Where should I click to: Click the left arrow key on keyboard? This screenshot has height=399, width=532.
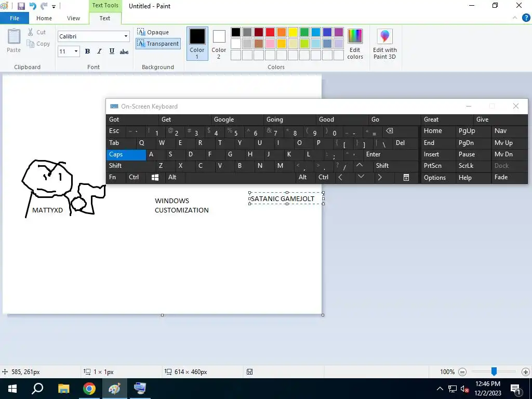(x=340, y=178)
